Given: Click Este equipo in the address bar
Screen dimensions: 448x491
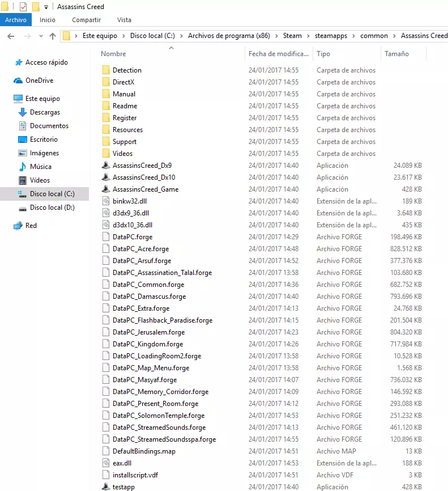Looking at the screenshot, I should [x=100, y=36].
